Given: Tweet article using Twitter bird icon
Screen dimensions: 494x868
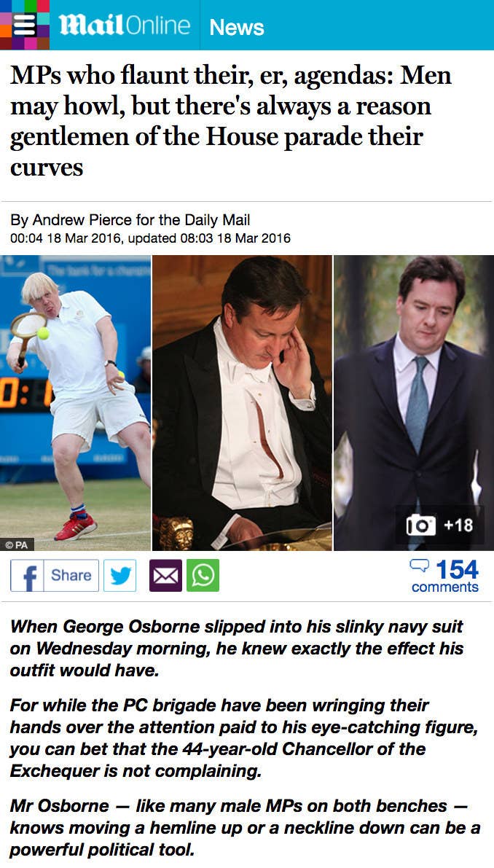Looking at the screenshot, I should (x=120, y=576).
